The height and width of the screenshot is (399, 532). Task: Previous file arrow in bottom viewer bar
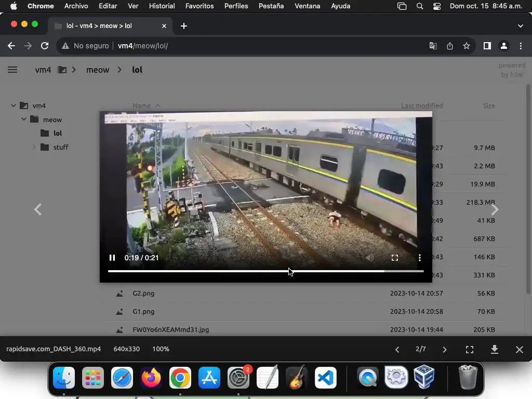397,349
